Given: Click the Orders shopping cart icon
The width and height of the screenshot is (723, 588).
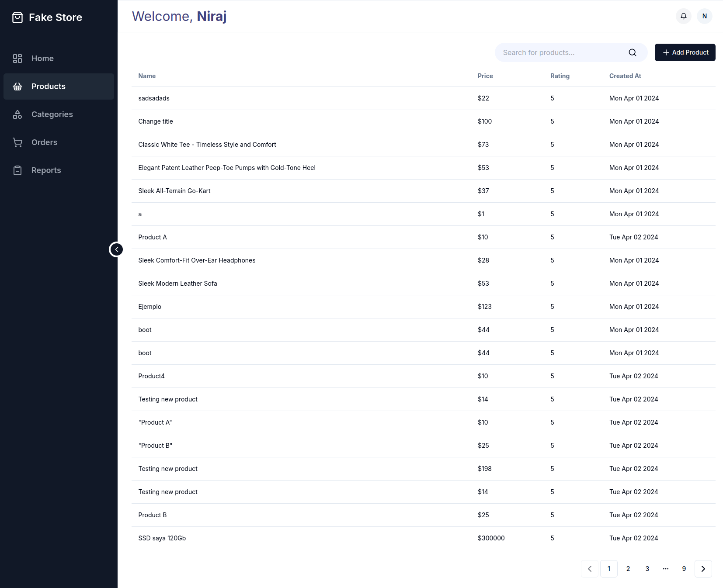Looking at the screenshot, I should [x=17, y=142].
